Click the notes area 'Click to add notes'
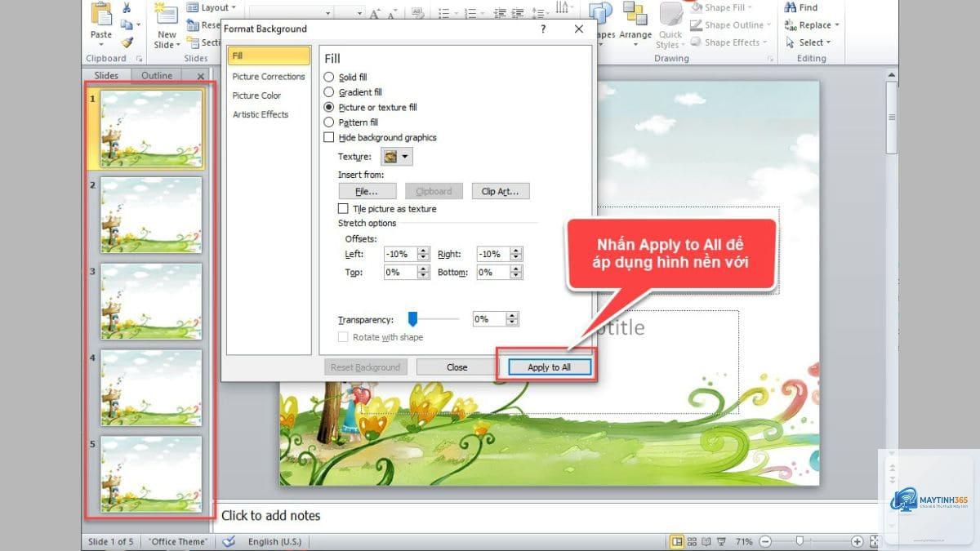The width and height of the screenshot is (980, 551). coord(271,515)
